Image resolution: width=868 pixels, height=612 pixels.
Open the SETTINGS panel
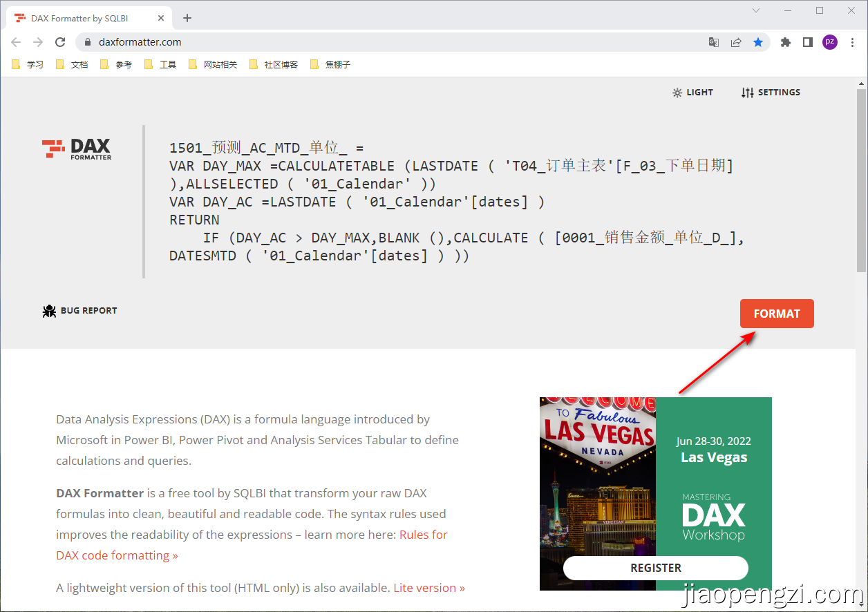(771, 93)
